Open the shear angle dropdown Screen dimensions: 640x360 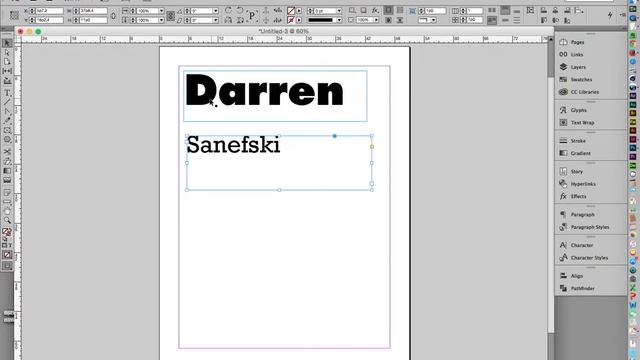tap(216, 20)
